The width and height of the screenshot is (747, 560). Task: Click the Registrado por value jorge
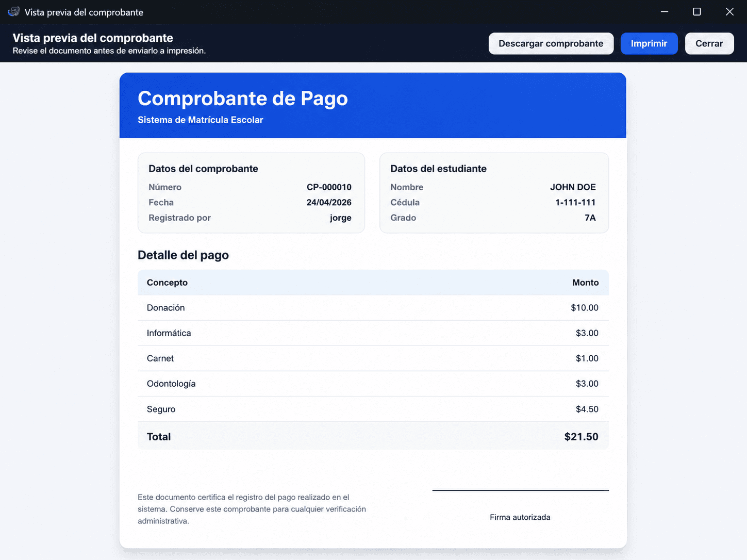(341, 218)
